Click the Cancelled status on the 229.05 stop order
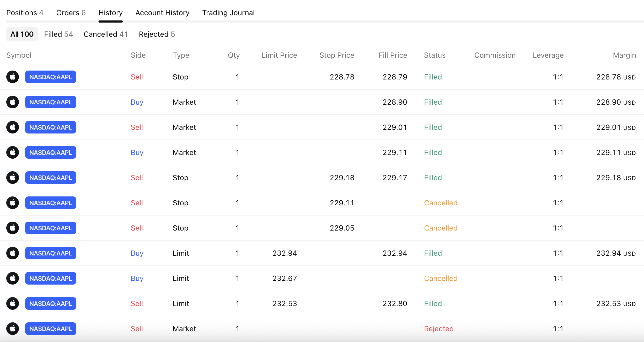Screen dimensions: 644x342 (441, 228)
